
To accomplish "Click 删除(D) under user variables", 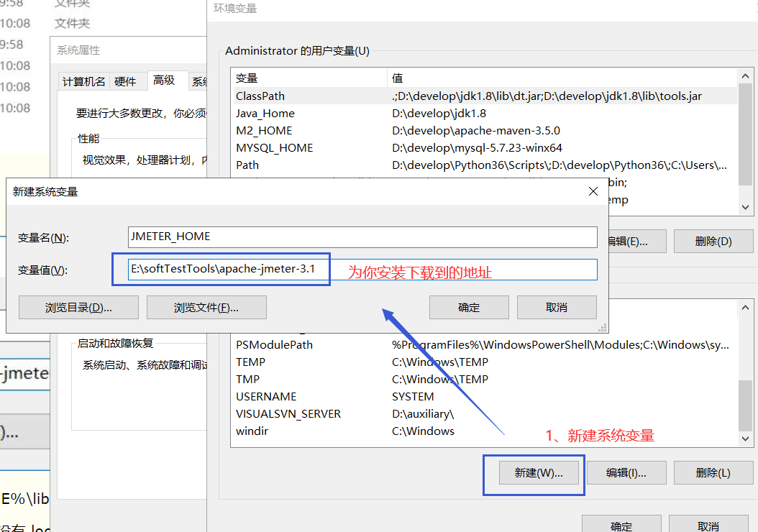I will coord(713,241).
